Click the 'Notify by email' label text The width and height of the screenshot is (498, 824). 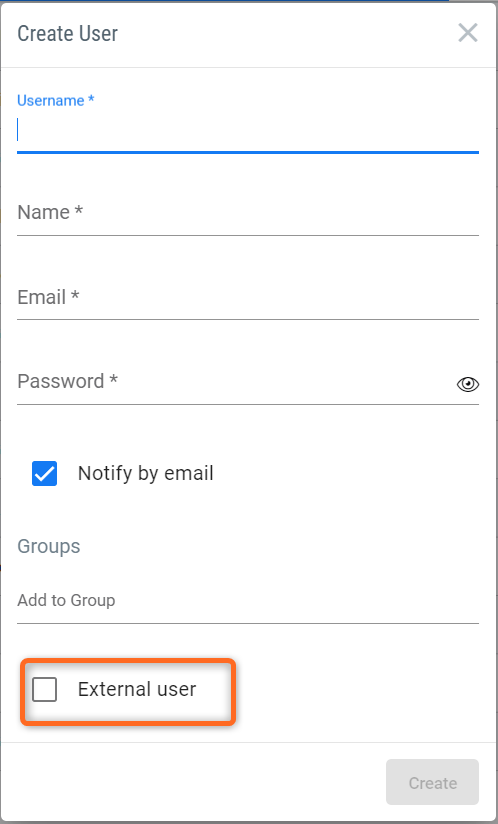click(146, 473)
